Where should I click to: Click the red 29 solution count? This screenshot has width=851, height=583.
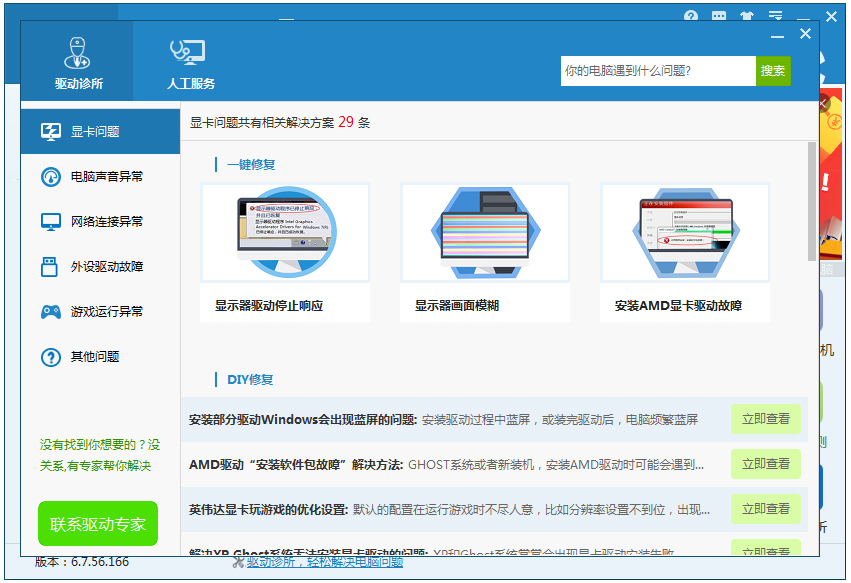[346, 122]
